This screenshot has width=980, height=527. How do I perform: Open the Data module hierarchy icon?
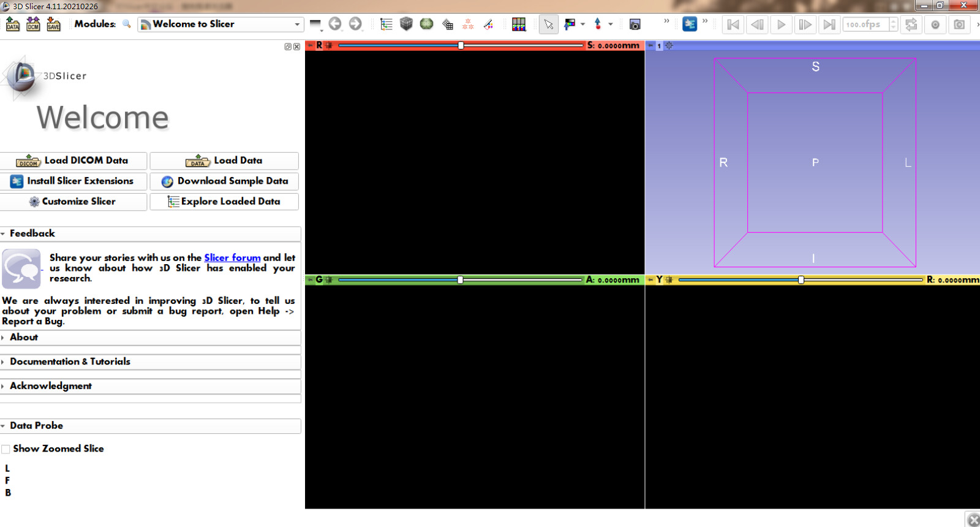pos(386,24)
